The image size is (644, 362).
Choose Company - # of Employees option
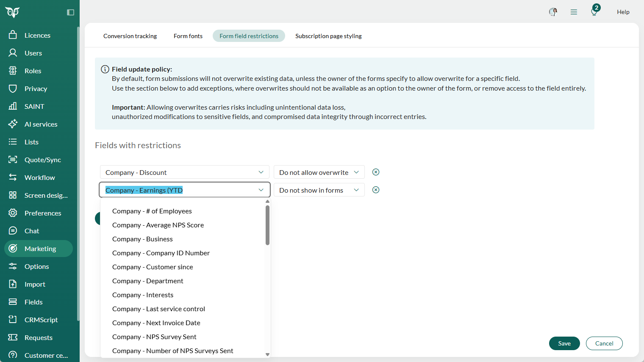(183, 211)
